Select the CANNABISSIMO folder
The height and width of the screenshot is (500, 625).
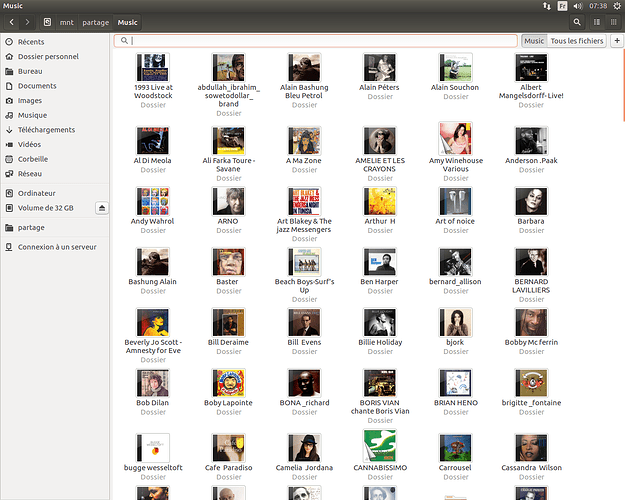[x=380, y=455]
